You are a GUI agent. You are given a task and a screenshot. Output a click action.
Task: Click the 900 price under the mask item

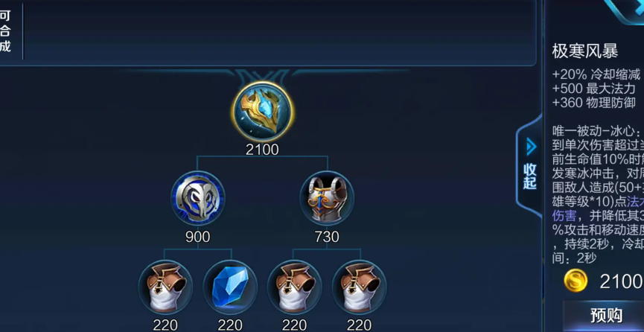pyautogui.click(x=197, y=237)
